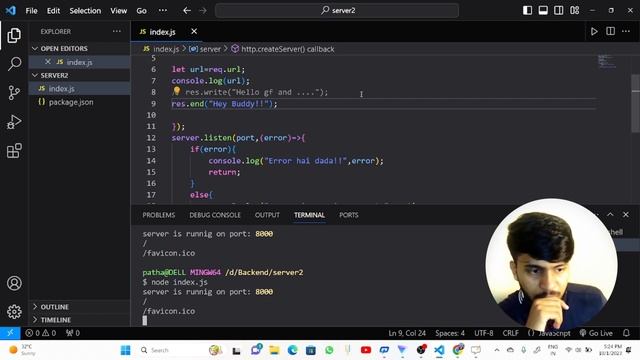Click Go Live in the status bar
Screen dimensions: 640x360
click(596, 333)
